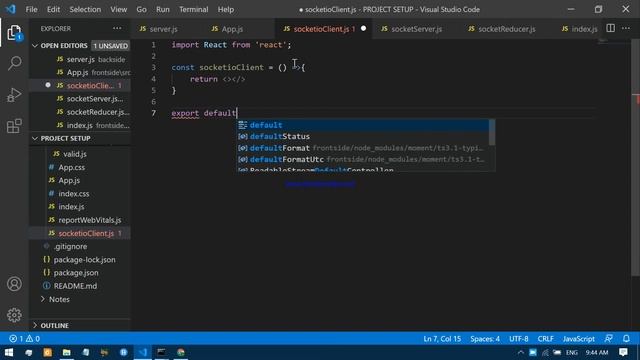Click the suggestion list scrollbar

(x=492, y=133)
